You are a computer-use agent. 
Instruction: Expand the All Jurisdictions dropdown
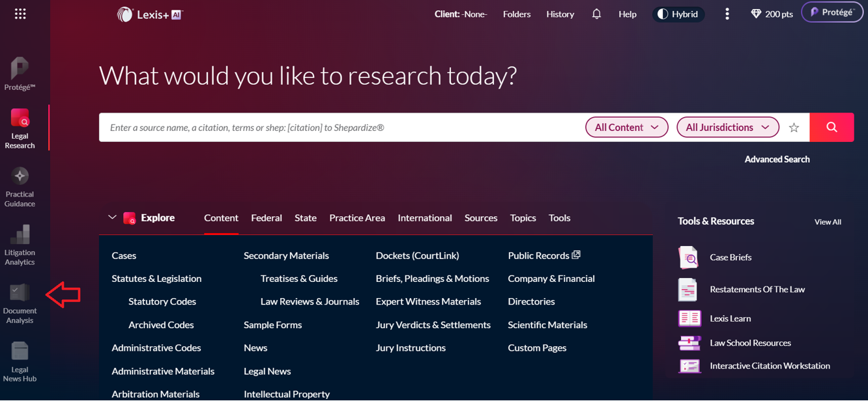[727, 128]
